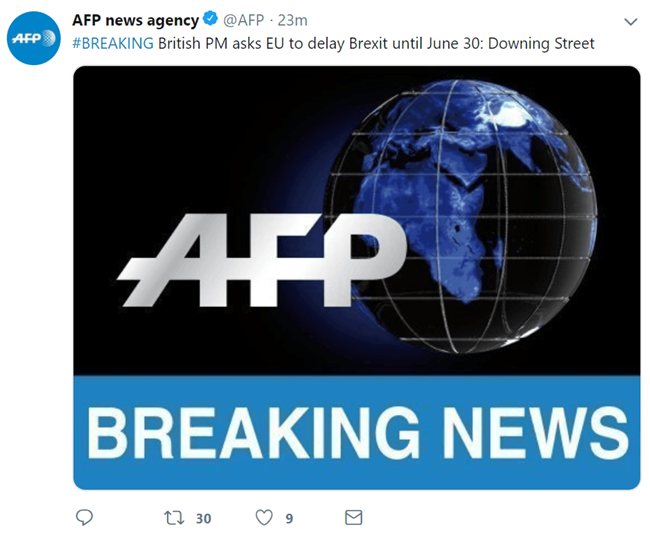Click the blue verified badge next to AFP

[x=211, y=19]
